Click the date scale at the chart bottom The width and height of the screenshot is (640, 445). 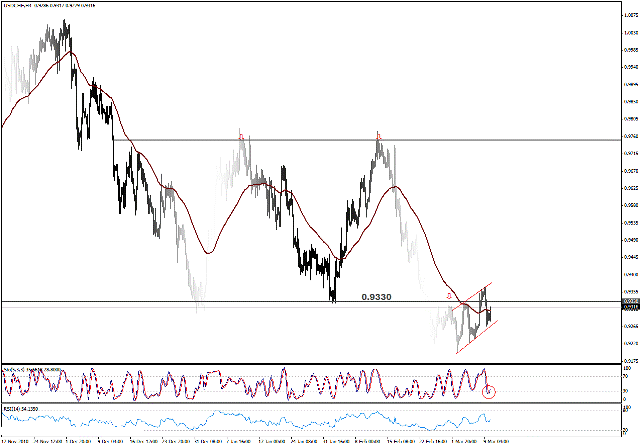coord(300,439)
